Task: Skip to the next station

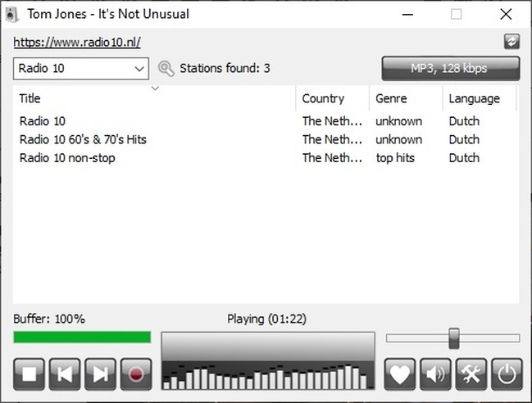Action: click(x=101, y=374)
